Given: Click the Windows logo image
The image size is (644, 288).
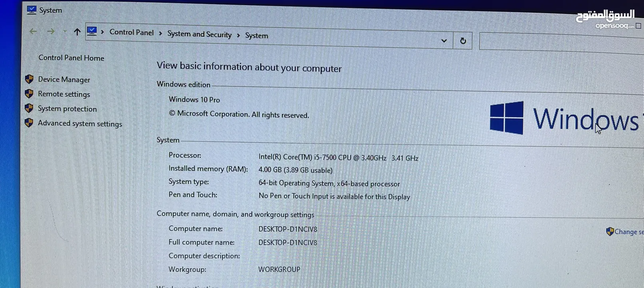Looking at the screenshot, I should tap(506, 118).
